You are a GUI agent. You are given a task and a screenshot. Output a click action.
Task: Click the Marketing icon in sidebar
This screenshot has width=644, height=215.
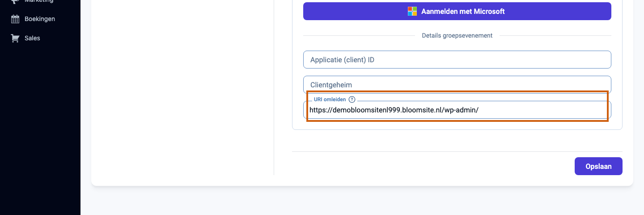15,1
